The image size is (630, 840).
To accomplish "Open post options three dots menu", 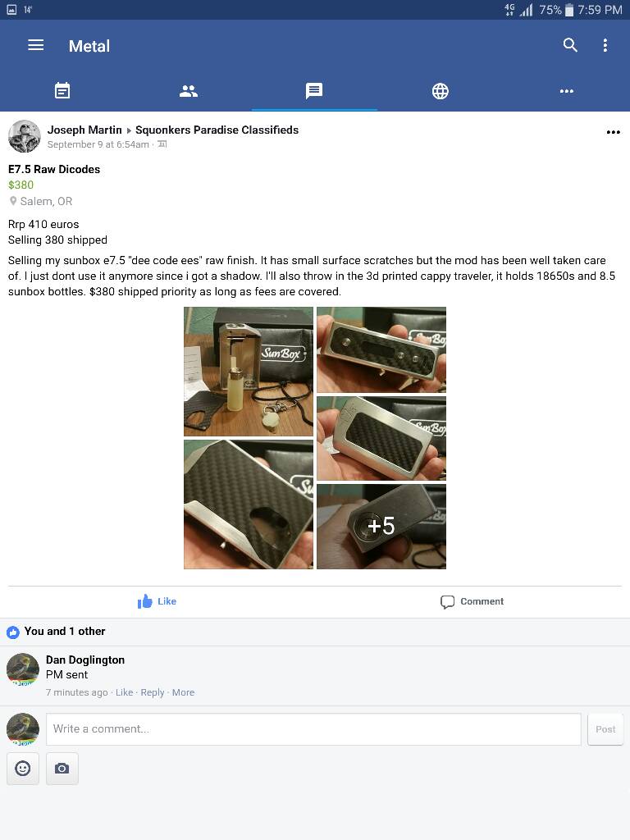I will click(614, 132).
